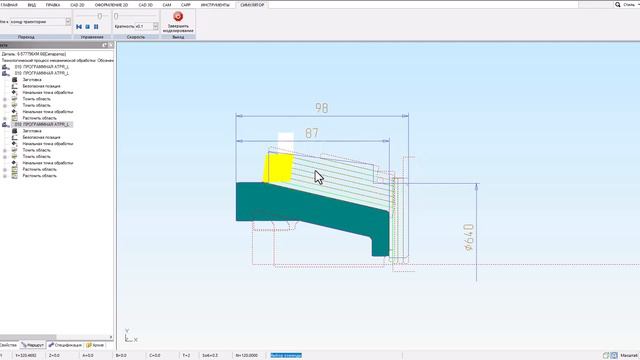Click the Z=0.0 status bar value
The width and height of the screenshot is (640, 360).
(54, 356)
